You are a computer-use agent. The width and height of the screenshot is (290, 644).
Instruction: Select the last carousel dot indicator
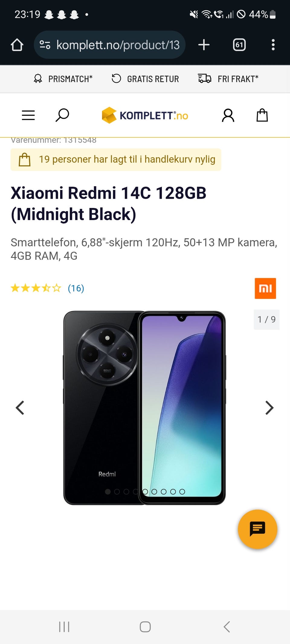(x=182, y=492)
